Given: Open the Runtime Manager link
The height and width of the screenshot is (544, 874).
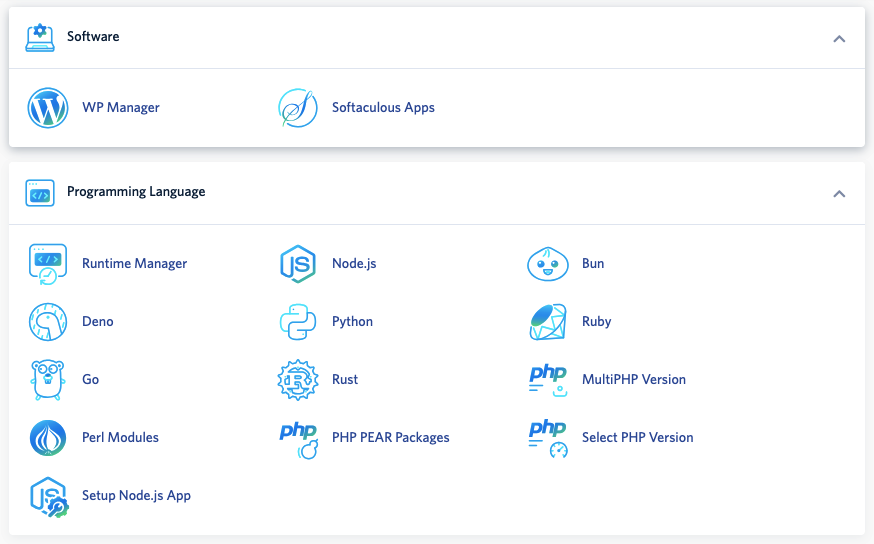Looking at the screenshot, I should pos(134,264).
